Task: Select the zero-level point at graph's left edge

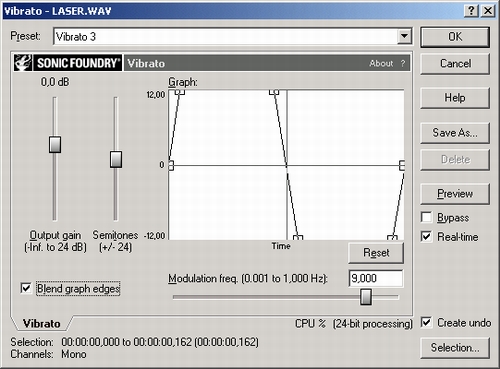Action: pyautogui.click(x=171, y=165)
